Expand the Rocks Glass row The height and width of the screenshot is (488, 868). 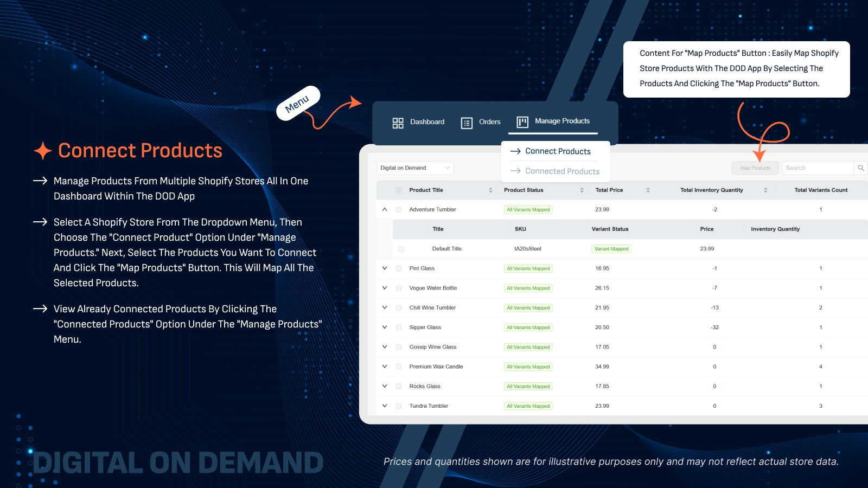pos(385,386)
